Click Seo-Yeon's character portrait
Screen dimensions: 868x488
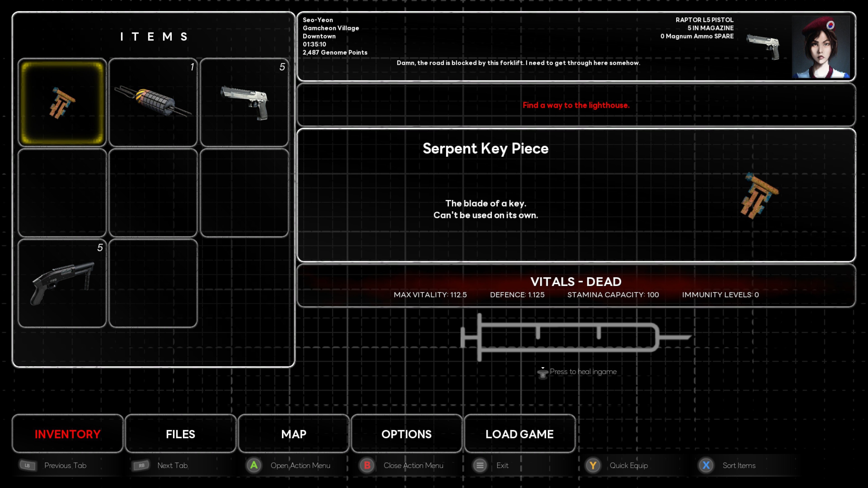(x=821, y=47)
